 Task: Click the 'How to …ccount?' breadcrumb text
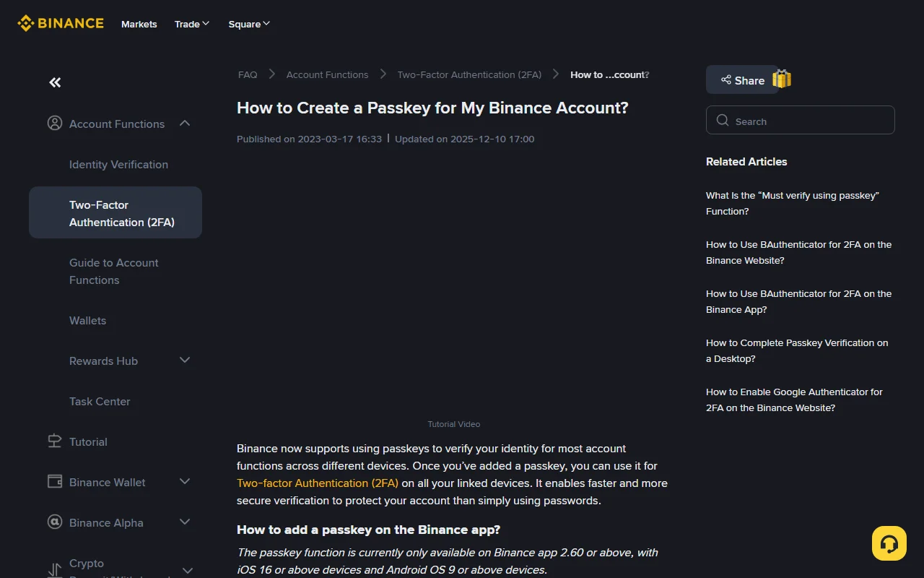[610, 74]
